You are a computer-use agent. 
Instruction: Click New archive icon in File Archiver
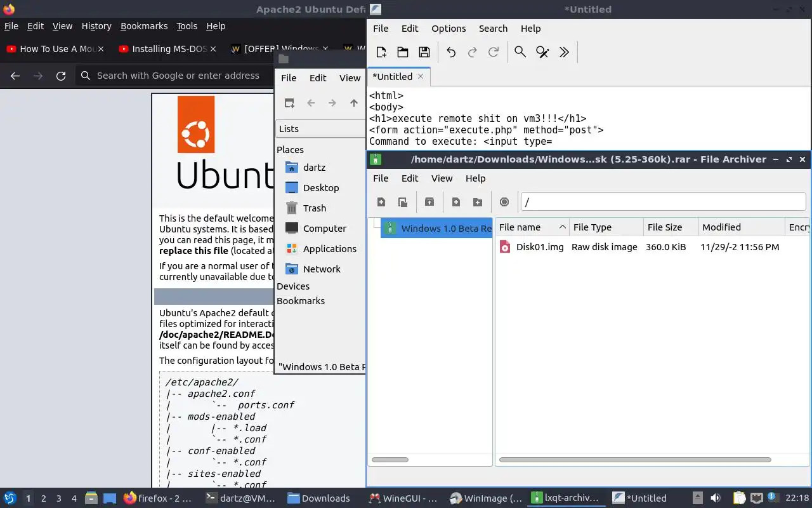(381, 202)
